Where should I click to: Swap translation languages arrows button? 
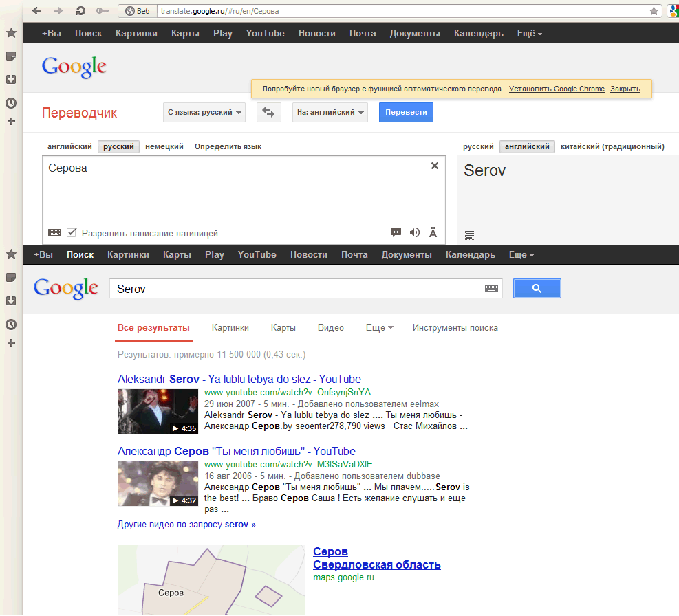tap(268, 112)
